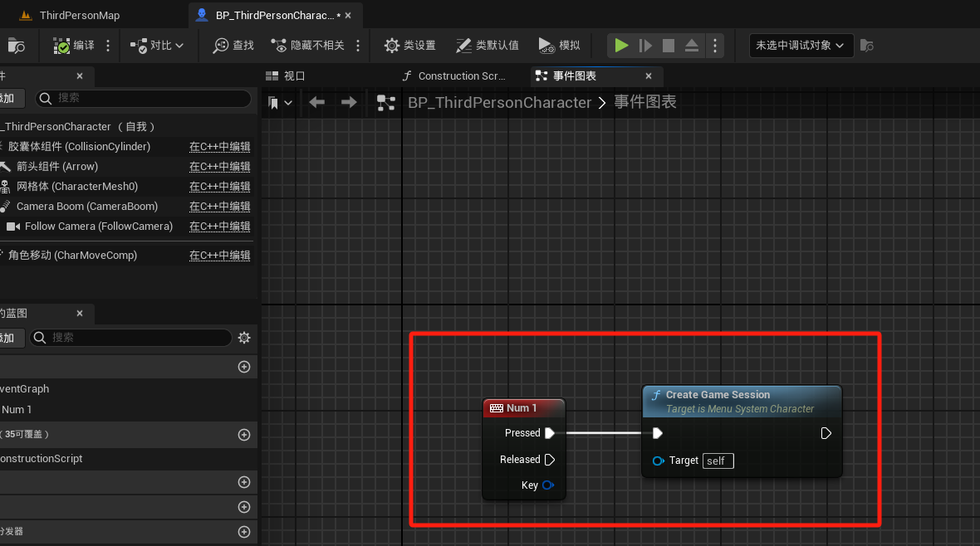
Task: Click the components search field
Action: tap(144, 98)
